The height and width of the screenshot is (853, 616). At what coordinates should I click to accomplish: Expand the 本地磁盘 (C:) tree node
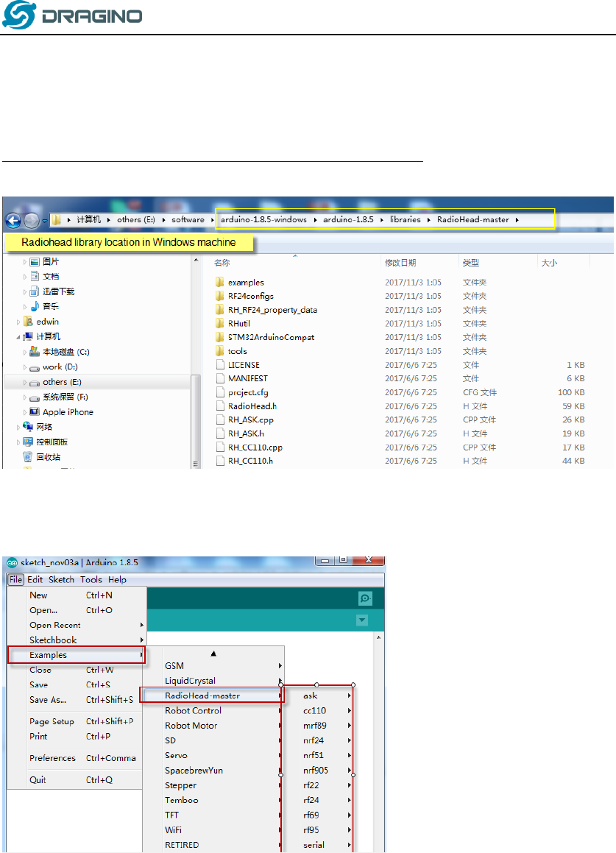pos(24,353)
